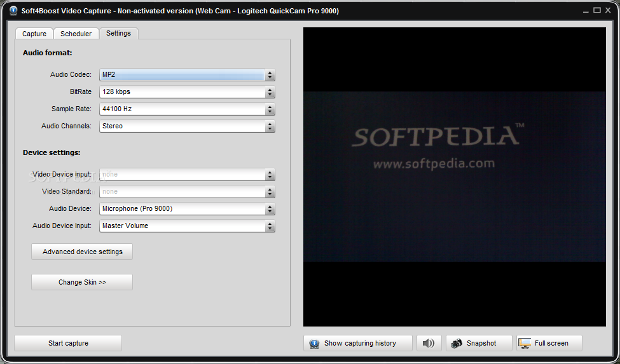Viewport: 620px width, 364px height.
Task: Click the webcam video preview area
Action: (454, 177)
